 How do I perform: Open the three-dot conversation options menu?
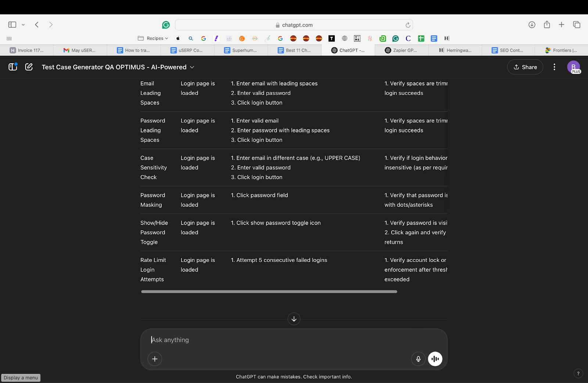click(x=554, y=67)
